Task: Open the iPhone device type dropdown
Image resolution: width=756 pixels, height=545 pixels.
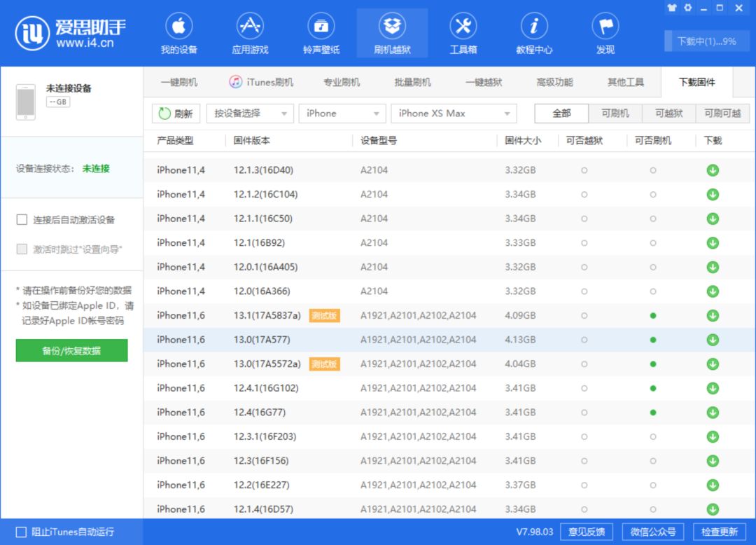Action: pos(342,113)
